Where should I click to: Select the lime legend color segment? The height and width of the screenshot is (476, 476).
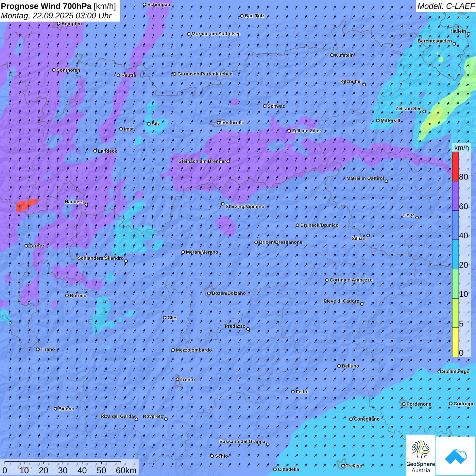pos(455,313)
